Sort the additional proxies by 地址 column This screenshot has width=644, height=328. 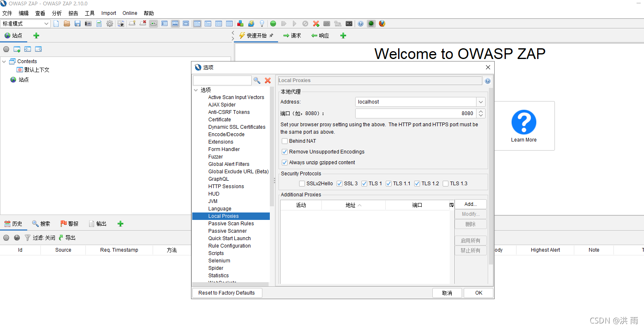(354, 205)
